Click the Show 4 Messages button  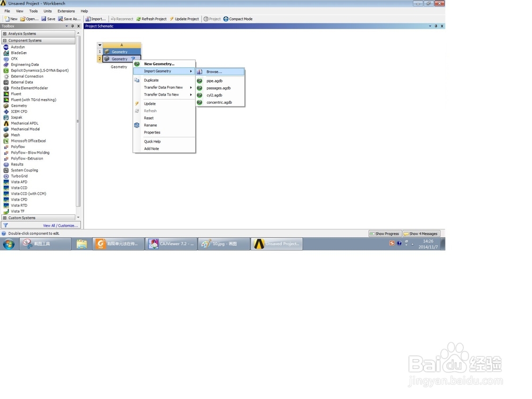[x=421, y=234]
